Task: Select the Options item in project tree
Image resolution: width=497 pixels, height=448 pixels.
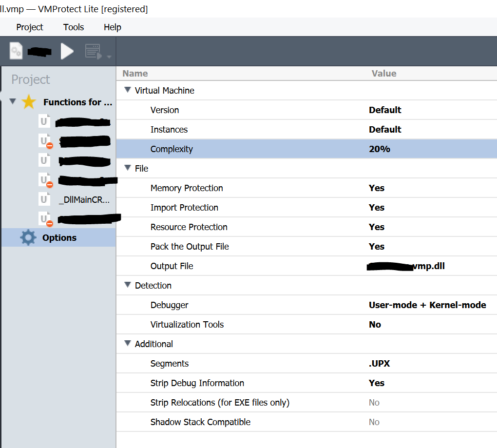Action: click(x=58, y=237)
